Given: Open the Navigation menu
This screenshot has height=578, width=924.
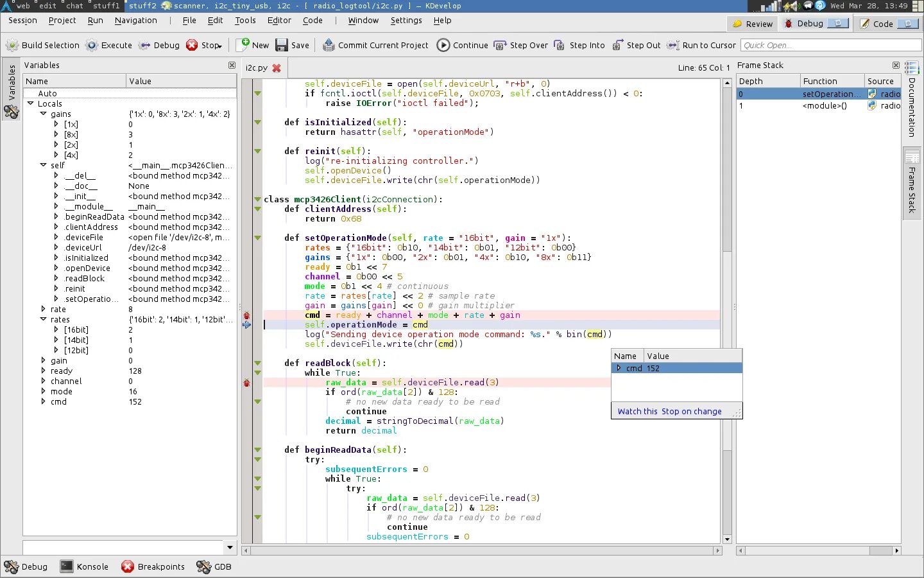Looking at the screenshot, I should tap(135, 21).
